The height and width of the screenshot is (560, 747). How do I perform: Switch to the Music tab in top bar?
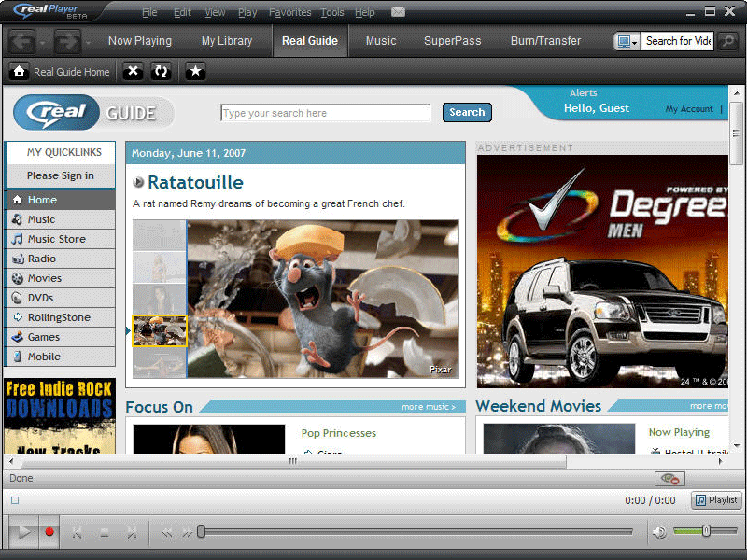click(x=381, y=41)
